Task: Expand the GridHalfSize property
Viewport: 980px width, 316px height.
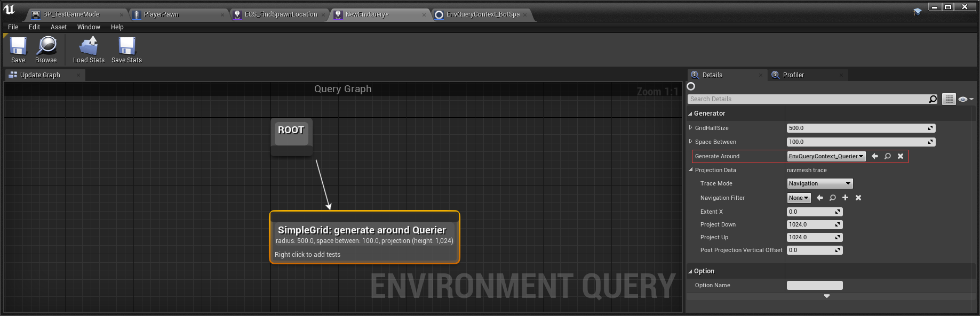Action: point(691,128)
